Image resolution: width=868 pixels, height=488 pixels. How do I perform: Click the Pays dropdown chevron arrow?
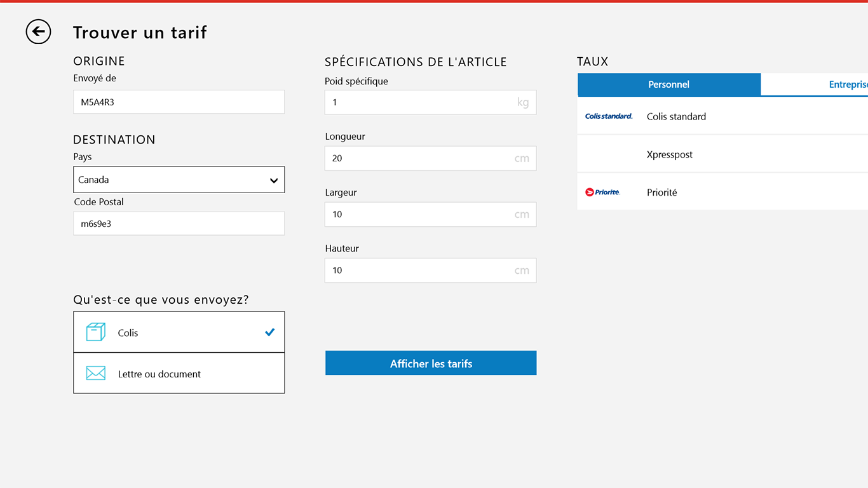[274, 180]
